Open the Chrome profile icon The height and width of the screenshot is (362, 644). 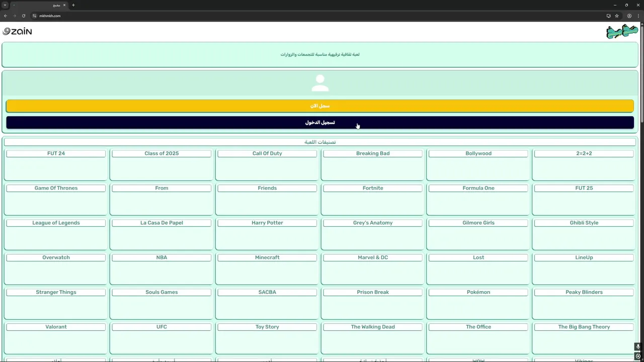pyautogui.click(x=629, y=16)
